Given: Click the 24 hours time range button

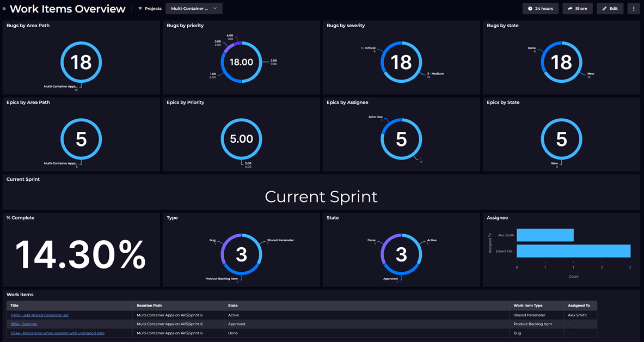Looking at the screenshot, I should point(540,8).
